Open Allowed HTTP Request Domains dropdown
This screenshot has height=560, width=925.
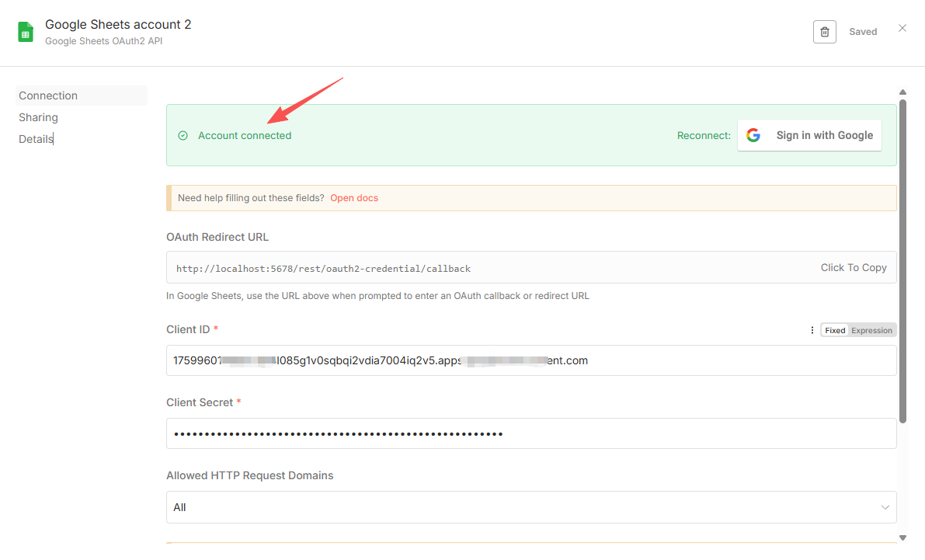click(x=530, y=507)
